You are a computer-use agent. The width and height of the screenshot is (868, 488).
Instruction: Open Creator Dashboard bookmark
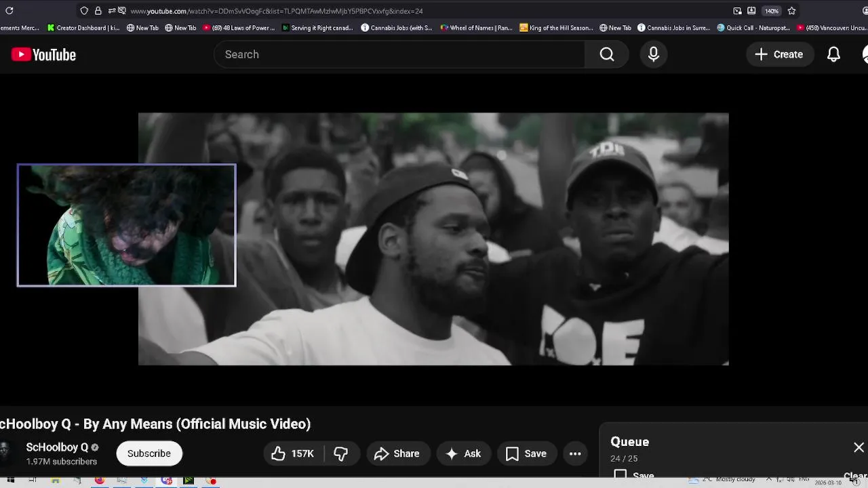tap(83, 28)
